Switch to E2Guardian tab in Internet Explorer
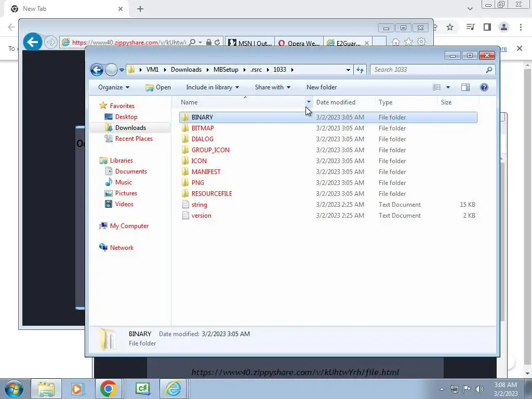The height and width of the screenshot is (399, 532). coord(348,43)
